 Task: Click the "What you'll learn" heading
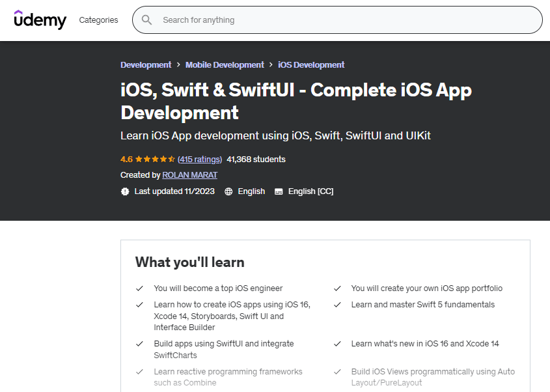point(190,262)
